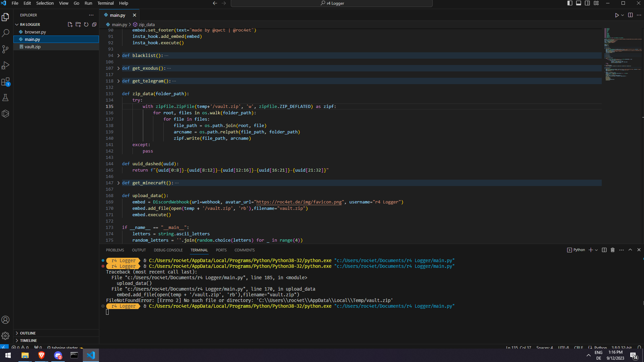
Task: Open new terminal launch profile dropdown
Action: [x=596, y=250]
